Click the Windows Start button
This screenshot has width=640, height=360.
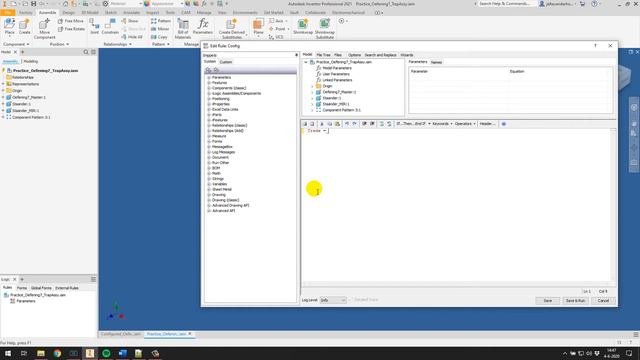8,353
